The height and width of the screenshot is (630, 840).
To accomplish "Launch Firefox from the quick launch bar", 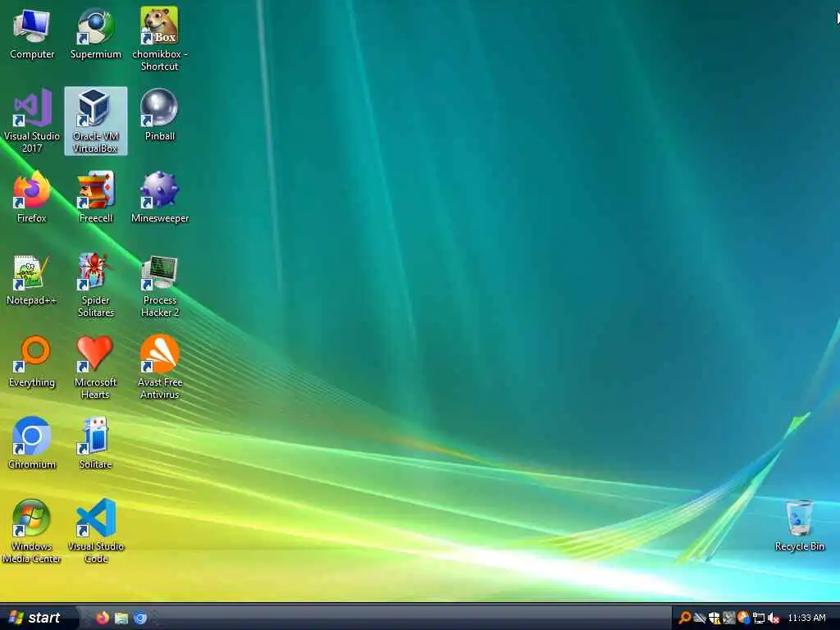I will [x=103, y=618].
